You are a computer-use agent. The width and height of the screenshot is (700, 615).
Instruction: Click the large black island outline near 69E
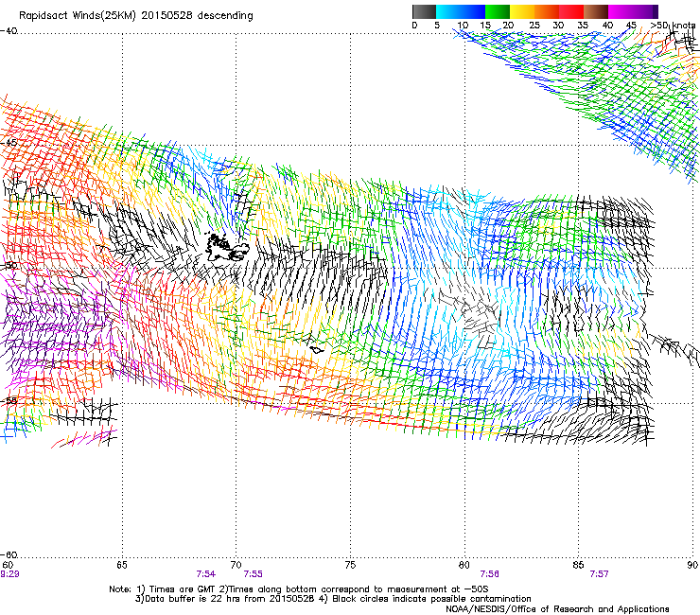pyautogui.click(x=227, y=249)
